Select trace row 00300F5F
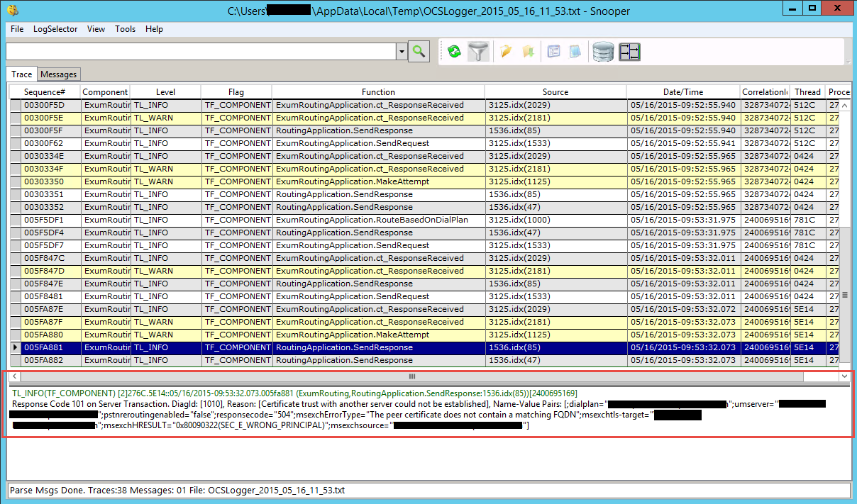857x504 pixels. (424, 130)
